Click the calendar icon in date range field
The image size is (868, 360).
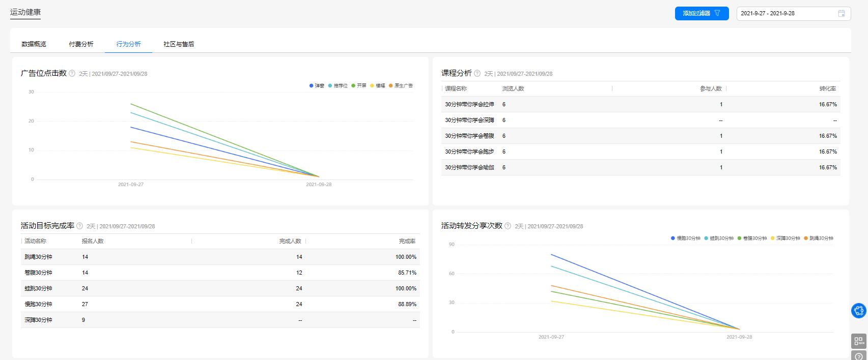842,14
